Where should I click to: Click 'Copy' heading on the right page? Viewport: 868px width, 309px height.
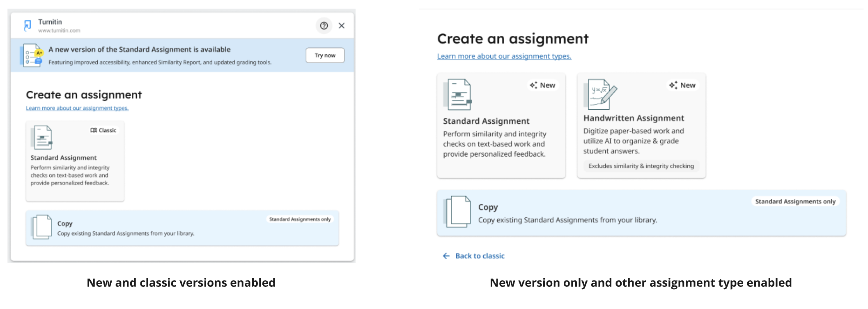488,207
